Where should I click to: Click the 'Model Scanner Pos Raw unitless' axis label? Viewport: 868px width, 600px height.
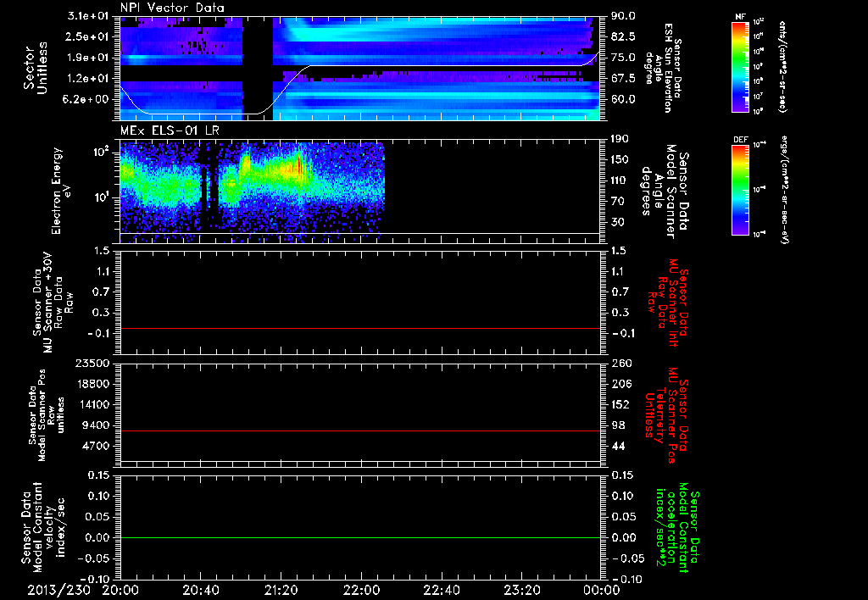[x=47, y=415]
